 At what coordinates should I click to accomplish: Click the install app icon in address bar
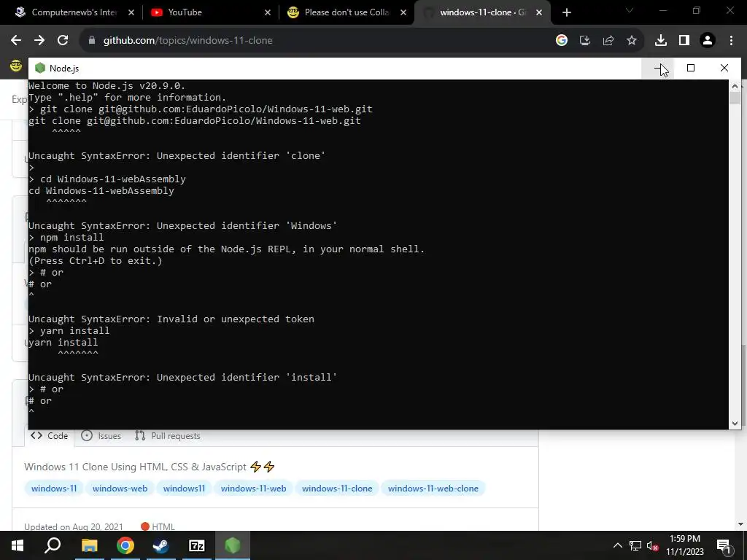click(584, 41)
